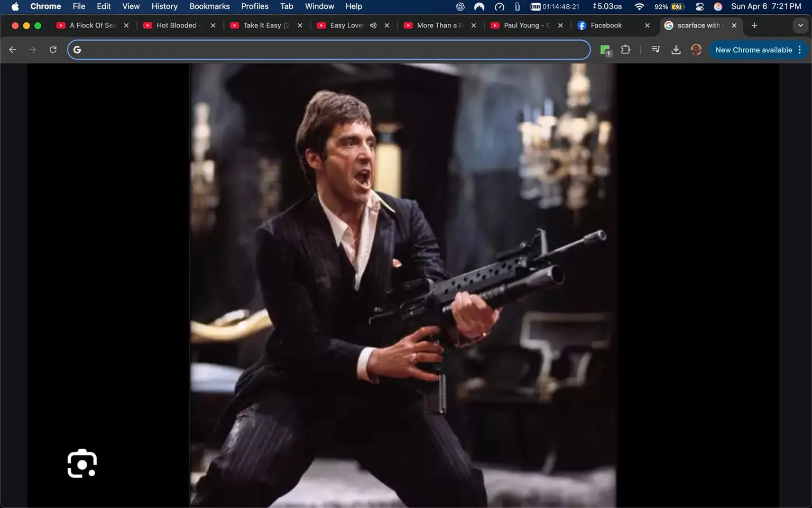Reload the current page
This screenshot has height=508, width=812.
tap(53, 49)
